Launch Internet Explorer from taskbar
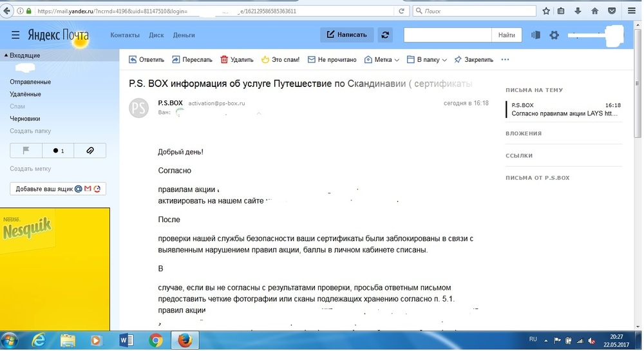Image resolution: width=644 pixels, height=351 pixels. click(39, 340)
